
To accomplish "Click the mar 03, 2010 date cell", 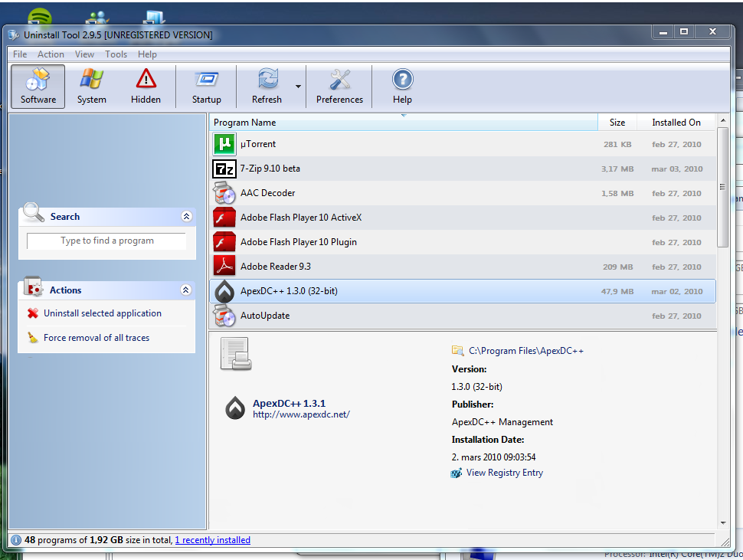I will tap(677, 169).
